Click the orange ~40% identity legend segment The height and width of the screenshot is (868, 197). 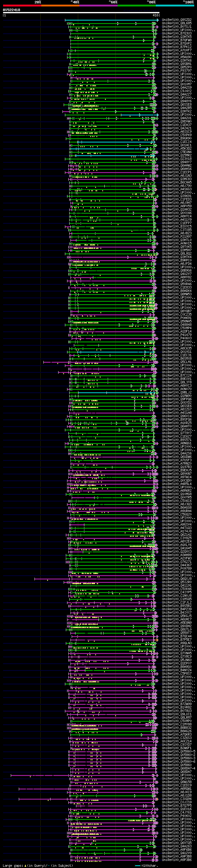[60, 6]
